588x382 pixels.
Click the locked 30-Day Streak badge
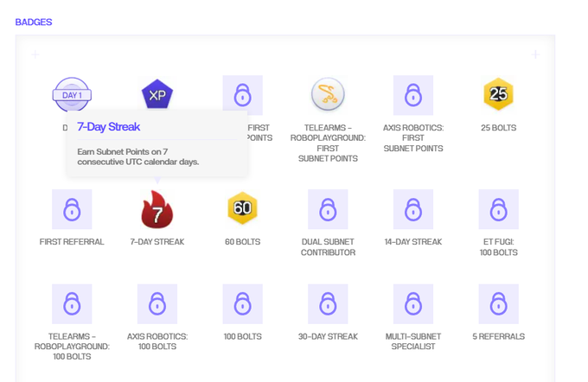(328, 303)
